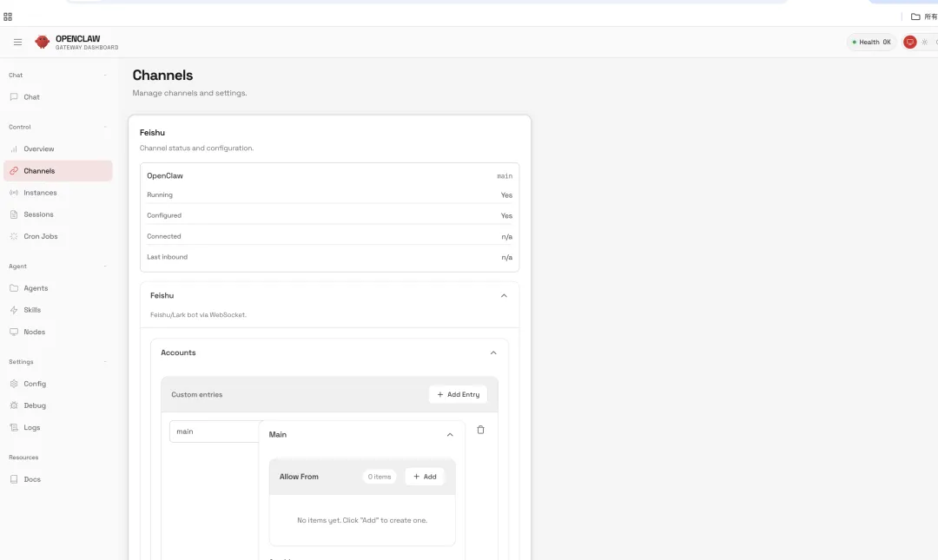This screenshot has height=560, width=938.
Task: Collapse the Accounts section chevron
Action: click(493, 353)
